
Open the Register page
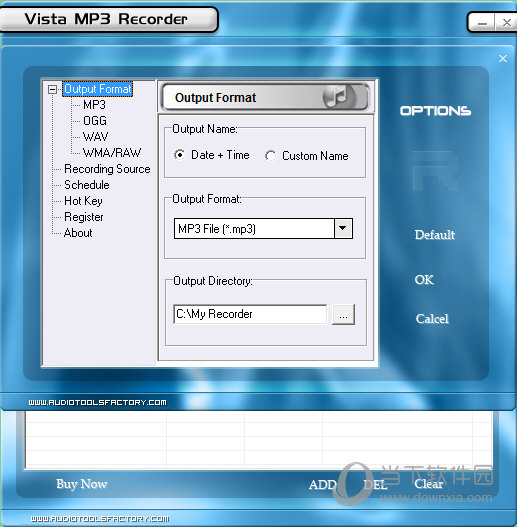point(84,217)
